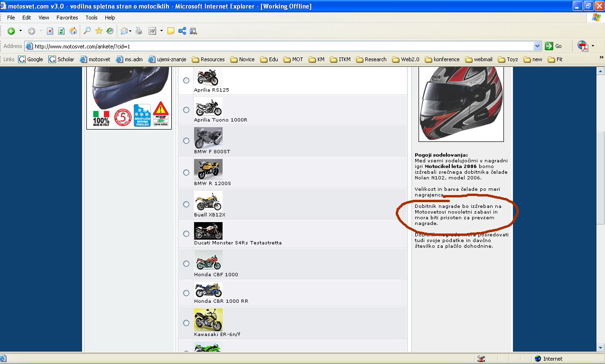Open the Edit menu

coord(27,18)
